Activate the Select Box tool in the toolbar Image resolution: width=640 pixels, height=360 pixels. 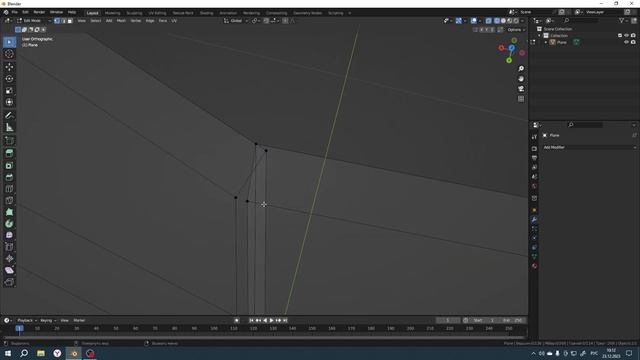tap(9, 42)
